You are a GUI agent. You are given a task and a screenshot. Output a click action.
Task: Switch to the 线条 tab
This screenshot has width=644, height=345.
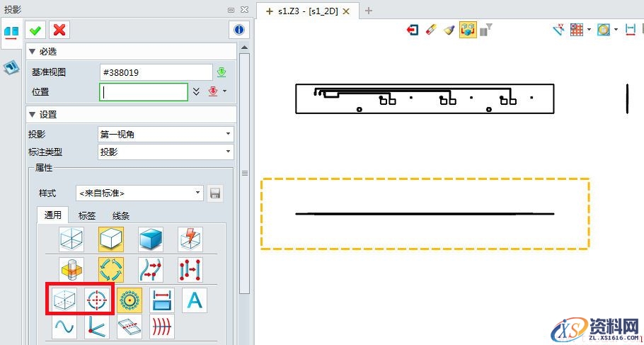coord(121,215)
